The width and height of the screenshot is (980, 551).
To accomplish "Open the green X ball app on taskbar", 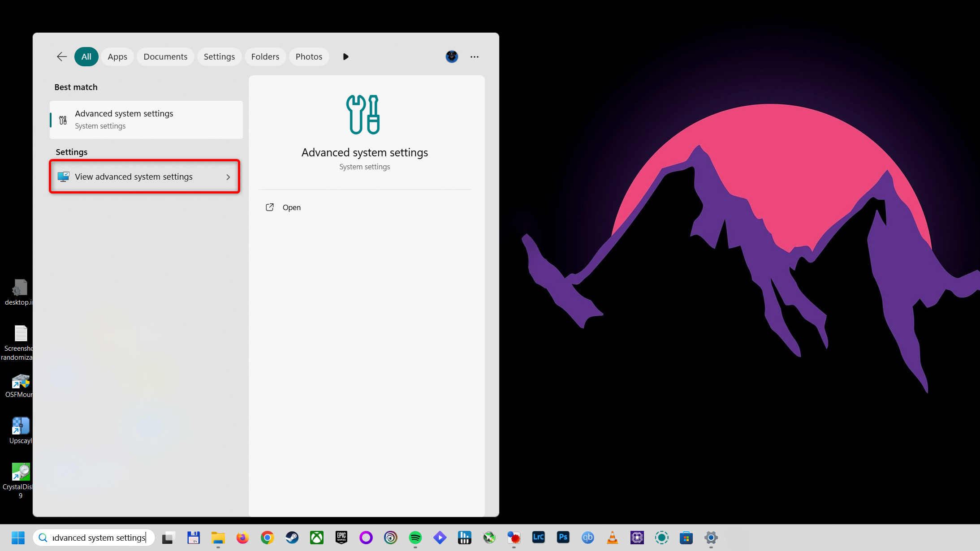I will 489,538.
